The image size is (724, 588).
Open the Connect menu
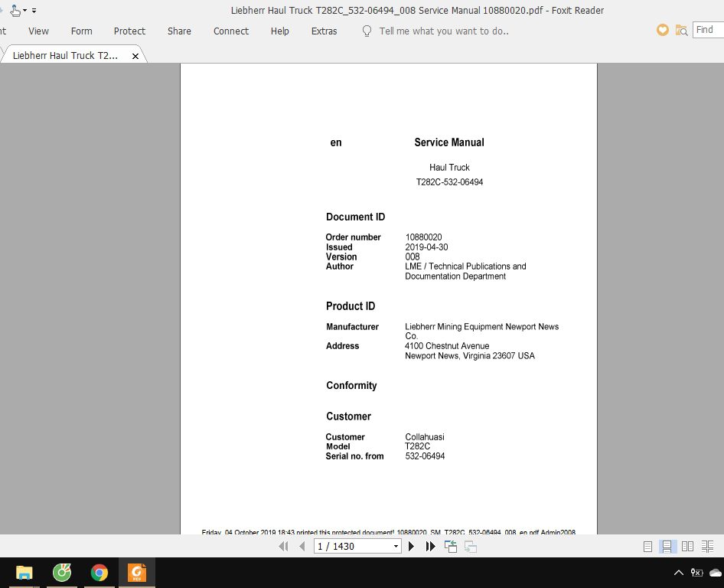point(230,31)
